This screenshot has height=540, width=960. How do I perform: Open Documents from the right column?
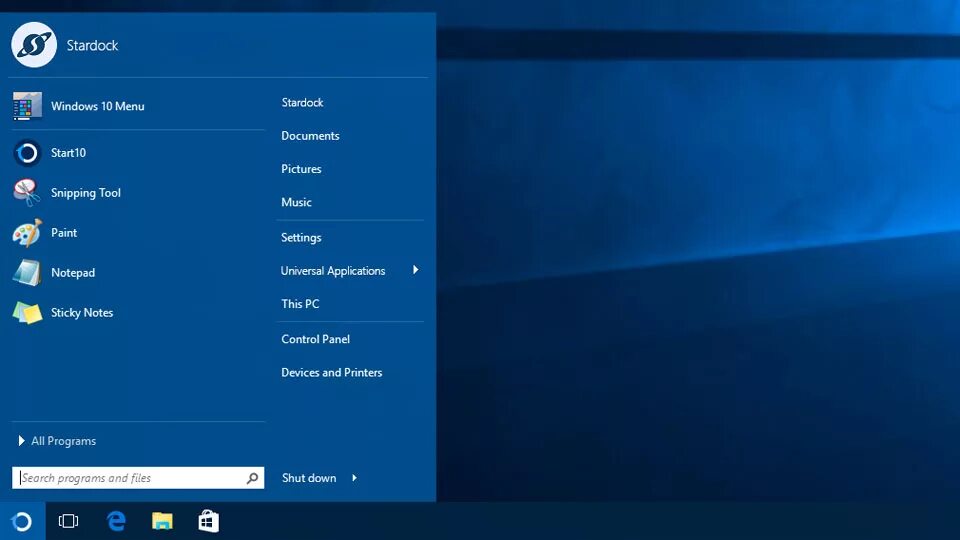click(310, 136)
